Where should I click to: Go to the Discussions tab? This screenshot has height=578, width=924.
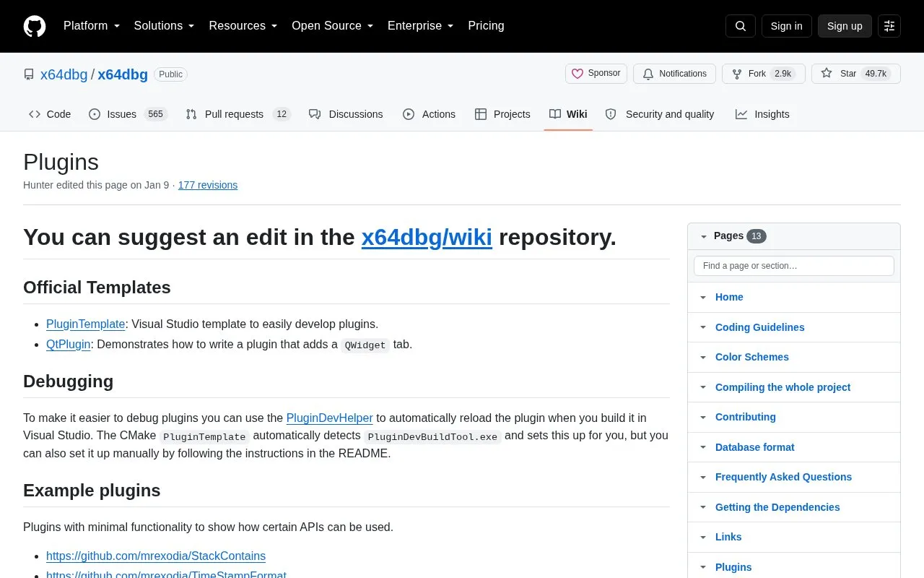346,114
